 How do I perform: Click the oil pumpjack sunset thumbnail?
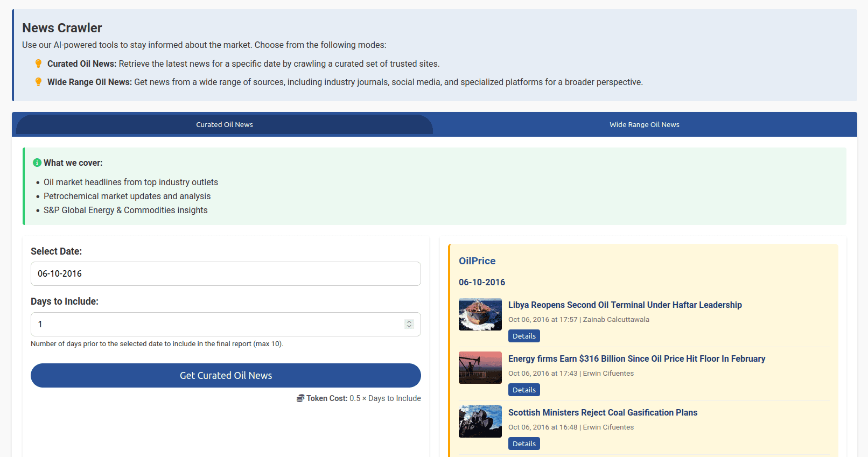pos(480,368)
